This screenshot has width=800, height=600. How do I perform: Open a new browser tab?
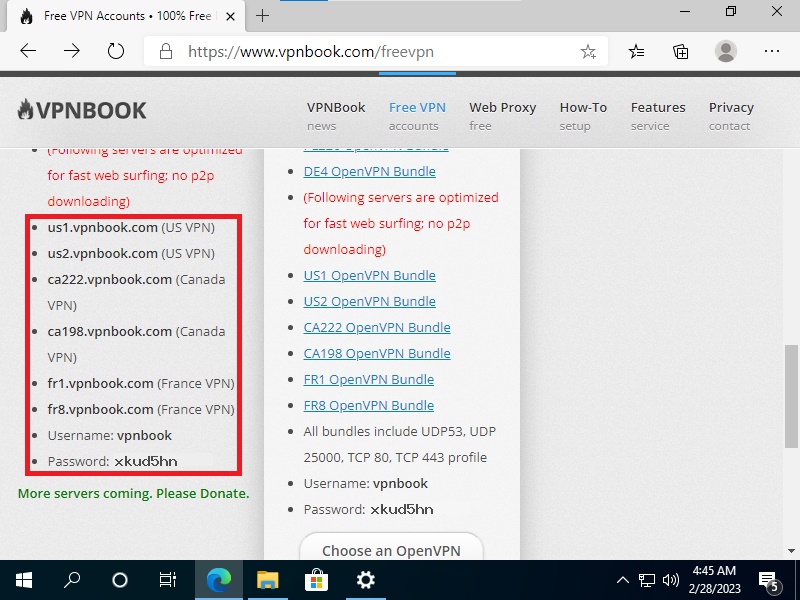263,15
